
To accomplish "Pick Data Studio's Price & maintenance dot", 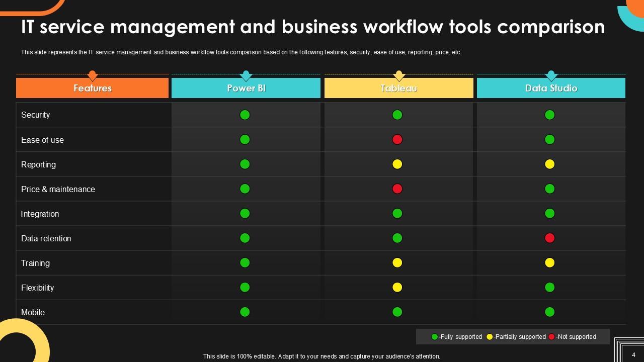I will (x=549, y=189).
